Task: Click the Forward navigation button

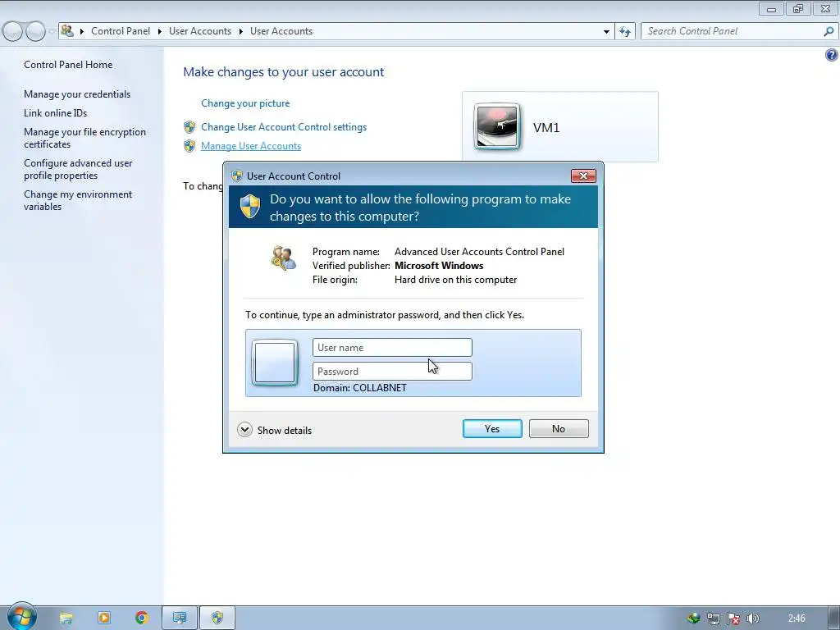Action: (x=35, y=31)
